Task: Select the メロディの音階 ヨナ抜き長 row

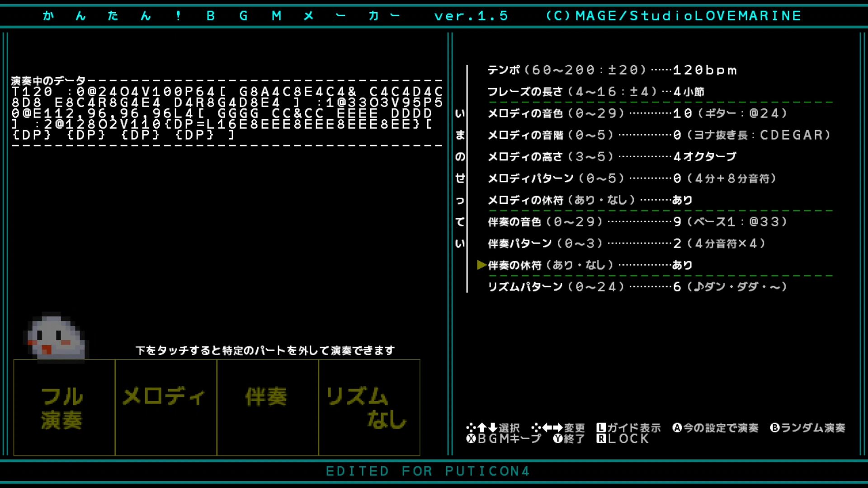Action: pyautogui.click(x=659, y=135)
